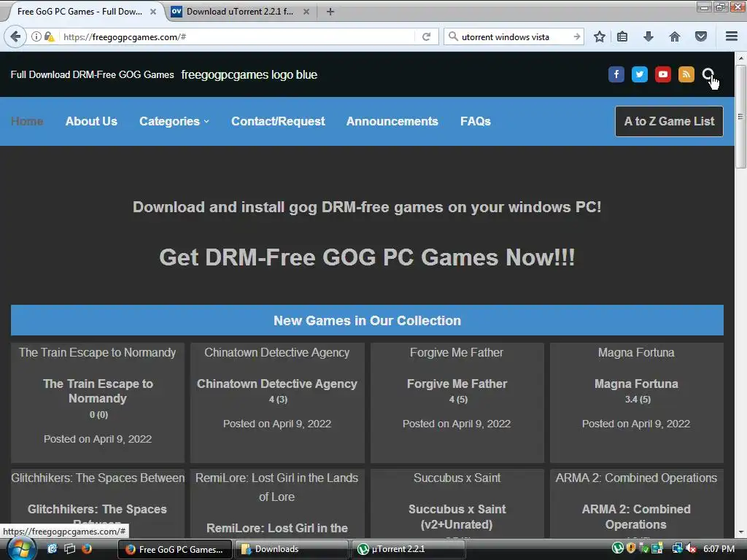
Task: Open Magna Fortuna bold link
Action: 636,384
